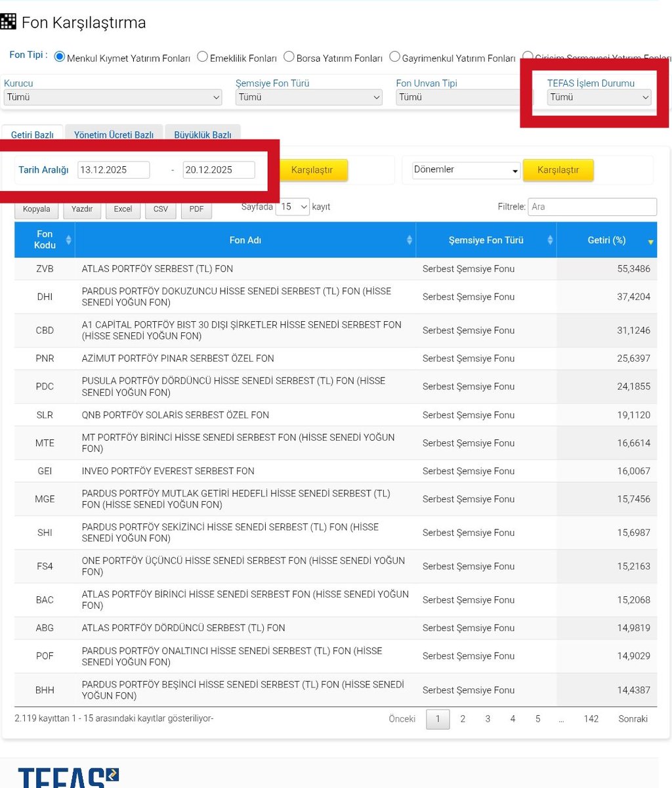Viewport: 672px width, 788px height.
Task: Click return value 14,4387
Action: 633,690
